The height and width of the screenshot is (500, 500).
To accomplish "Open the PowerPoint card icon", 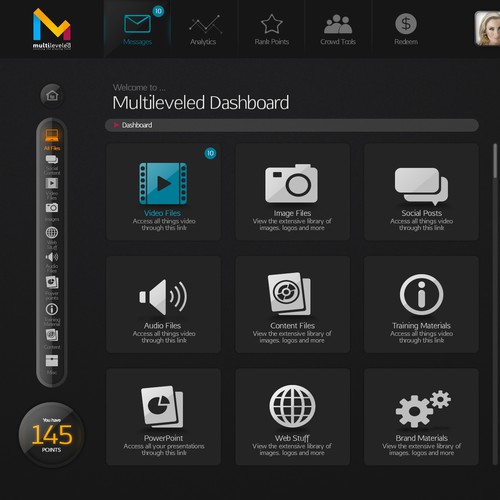I will click(x=162, y=406).
